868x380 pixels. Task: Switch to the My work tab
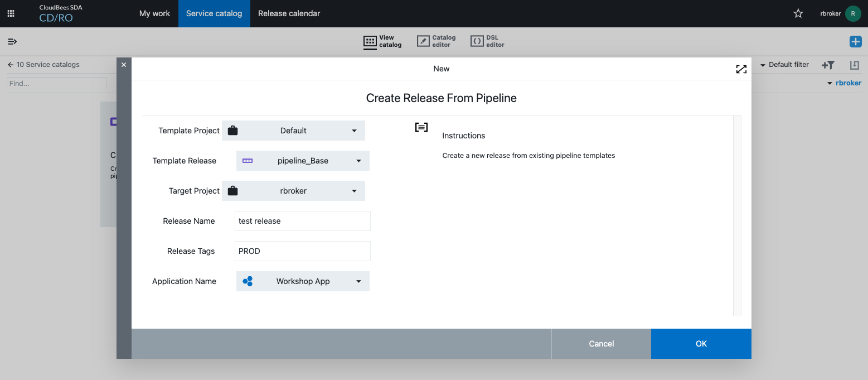point(154,13)
